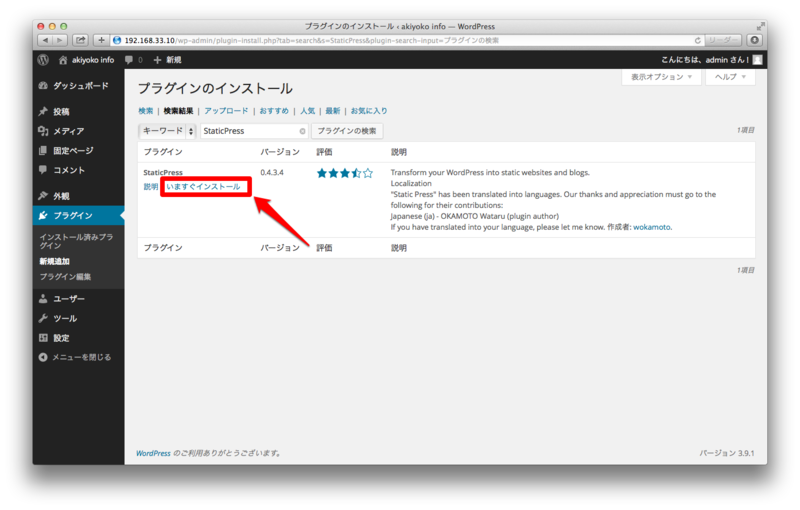Click the StaticPress plugin name
This screenshot has height=510, width=800.
point(163,172)
